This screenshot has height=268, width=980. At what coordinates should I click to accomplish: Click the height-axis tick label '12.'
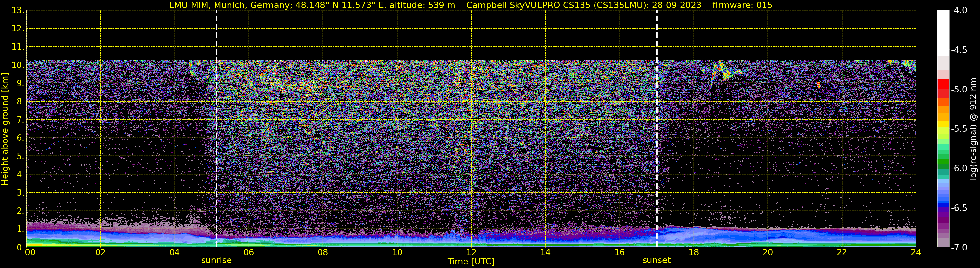18,29
